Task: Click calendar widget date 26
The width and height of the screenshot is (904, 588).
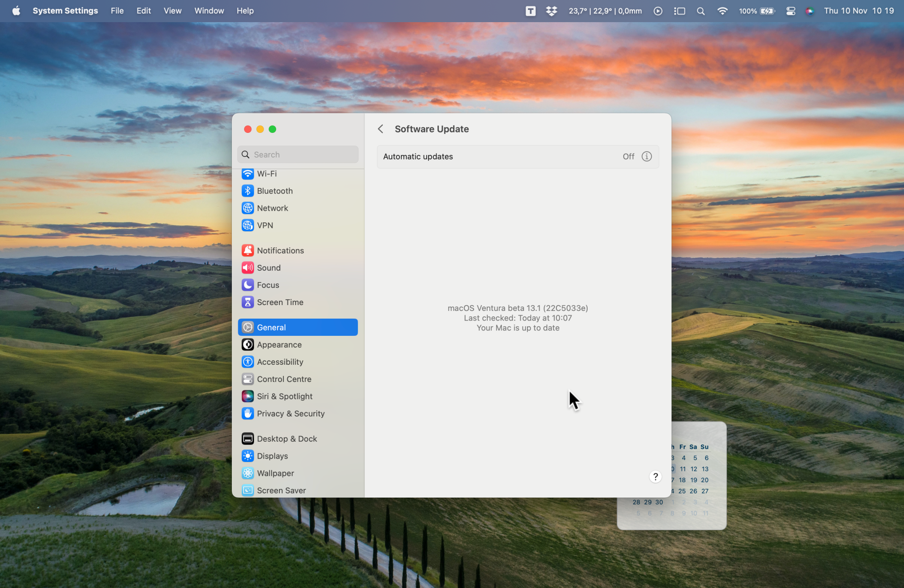Action: [693, 491]
